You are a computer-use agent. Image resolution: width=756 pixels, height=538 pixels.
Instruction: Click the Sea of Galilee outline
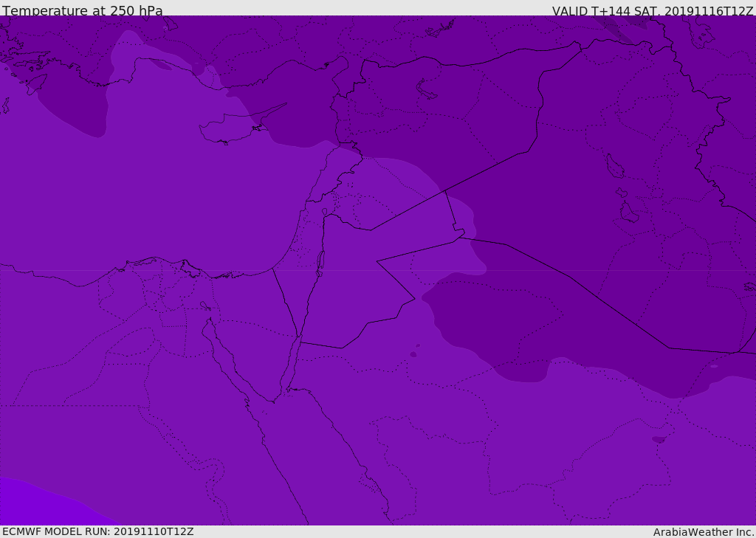pos(324,213)
